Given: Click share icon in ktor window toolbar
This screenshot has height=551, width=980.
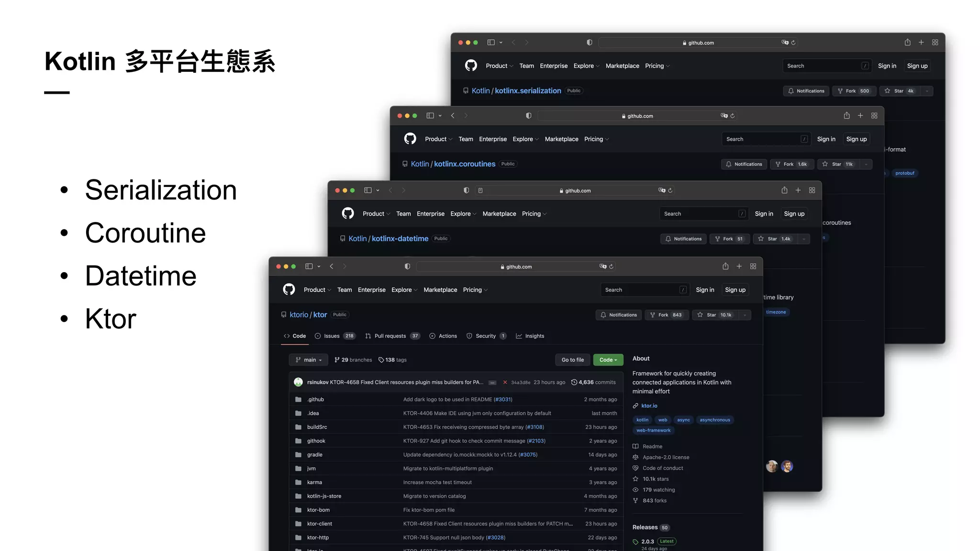Looking at the screenshot, I should 725,266.
